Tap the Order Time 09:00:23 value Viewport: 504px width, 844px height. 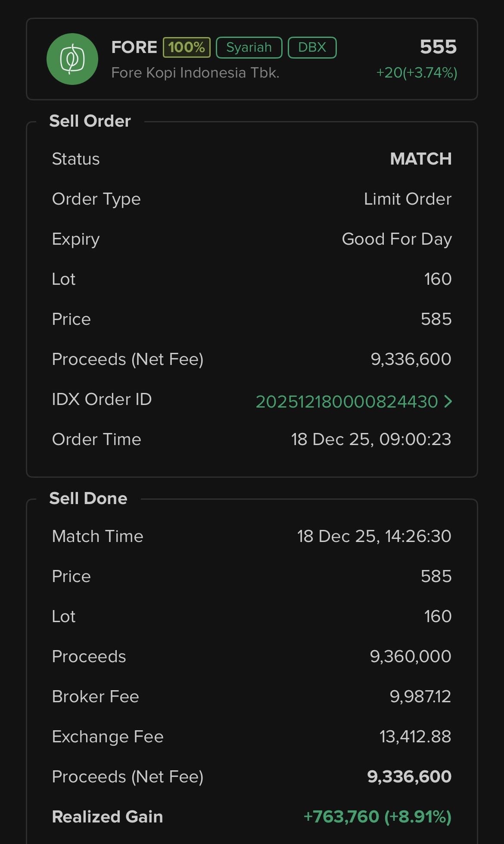pos(371,439)
